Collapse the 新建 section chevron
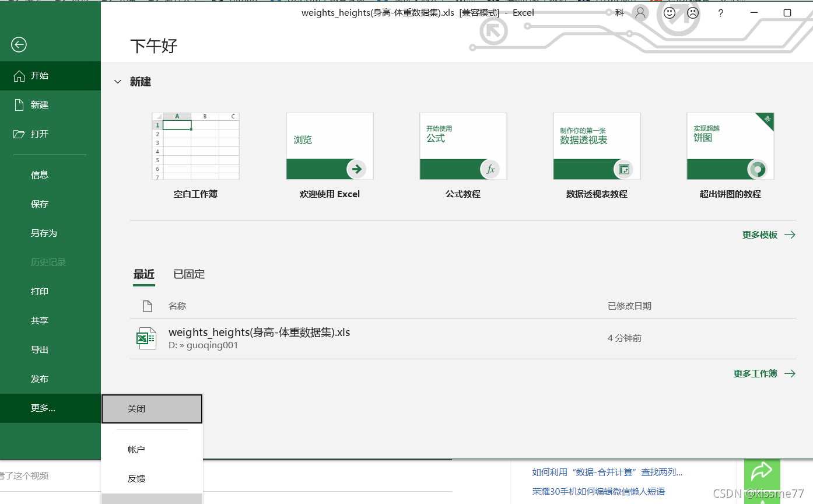 [118, 81]
